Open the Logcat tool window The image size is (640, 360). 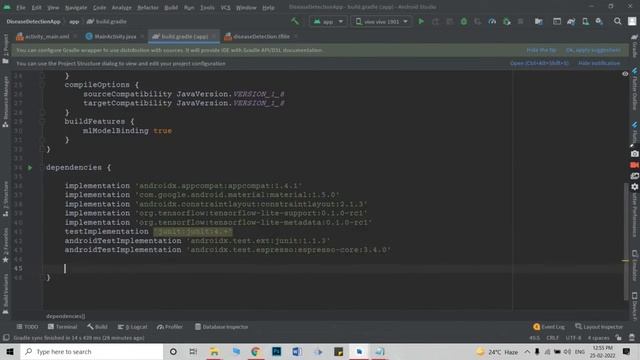[132, 327]
